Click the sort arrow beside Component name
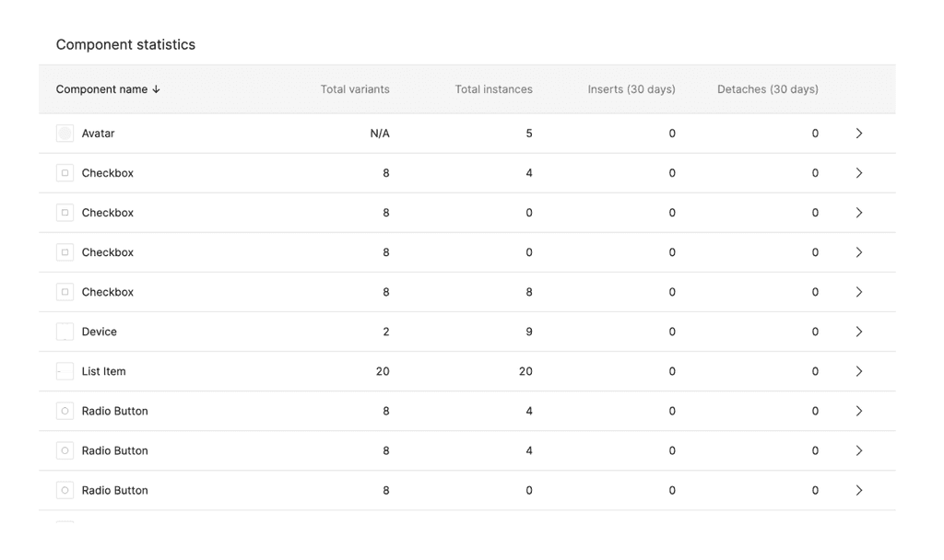 pos(157,89)
